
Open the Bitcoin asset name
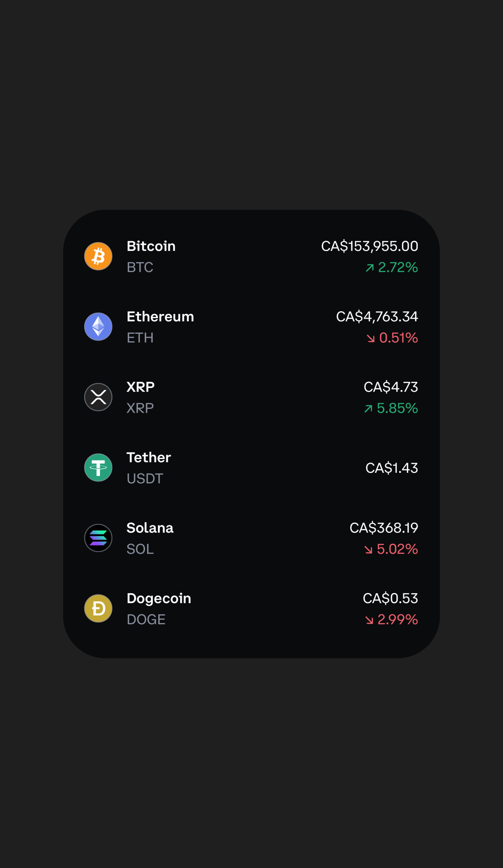point(151,246)
